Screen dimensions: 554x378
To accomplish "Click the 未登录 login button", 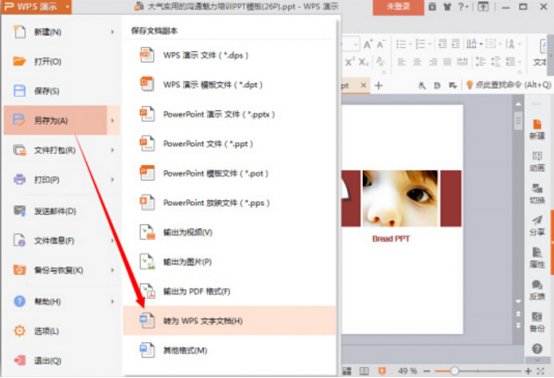I will click(398, 7).
